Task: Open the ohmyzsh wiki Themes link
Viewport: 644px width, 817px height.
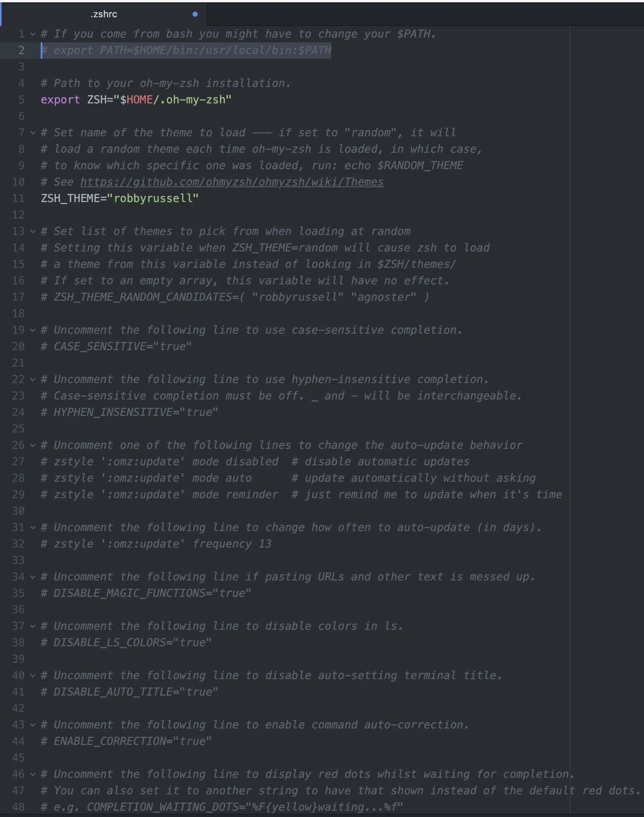Action: [232, 182]
